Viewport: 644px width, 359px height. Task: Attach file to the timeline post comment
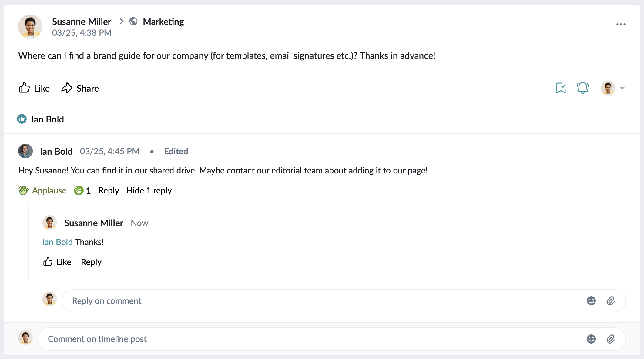point(610,339)
